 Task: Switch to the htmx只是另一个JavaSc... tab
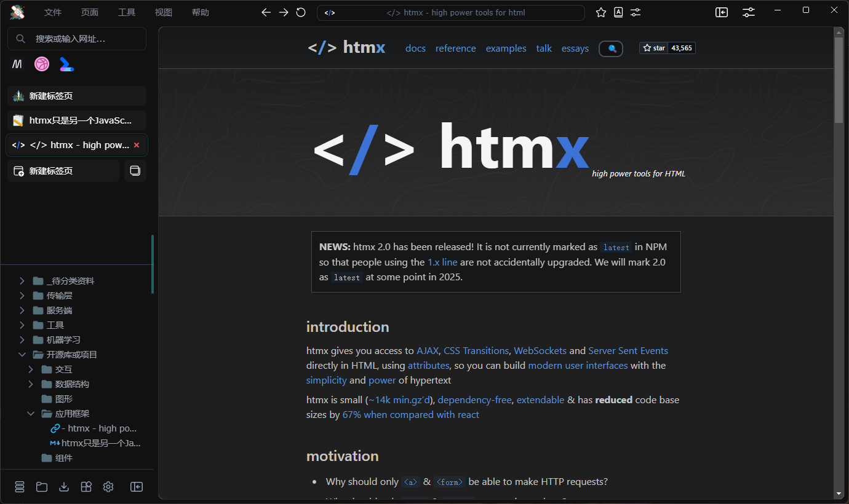(x=77, y=120)
